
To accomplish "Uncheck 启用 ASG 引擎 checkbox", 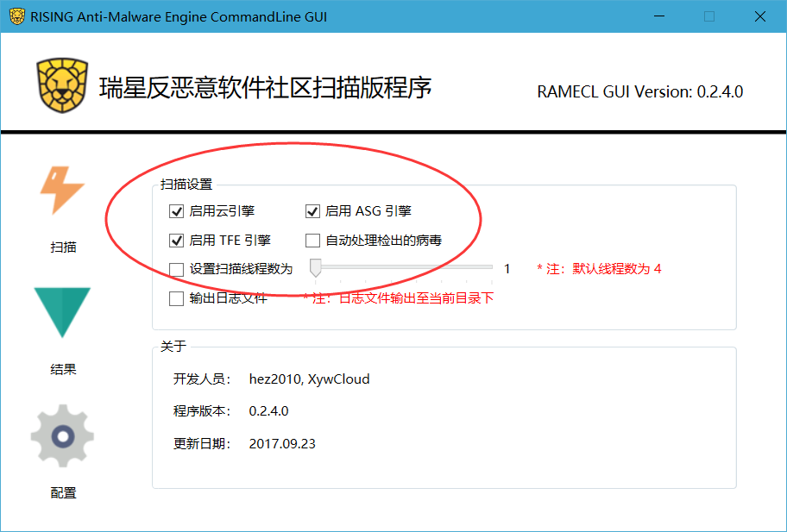I will 312,211.
